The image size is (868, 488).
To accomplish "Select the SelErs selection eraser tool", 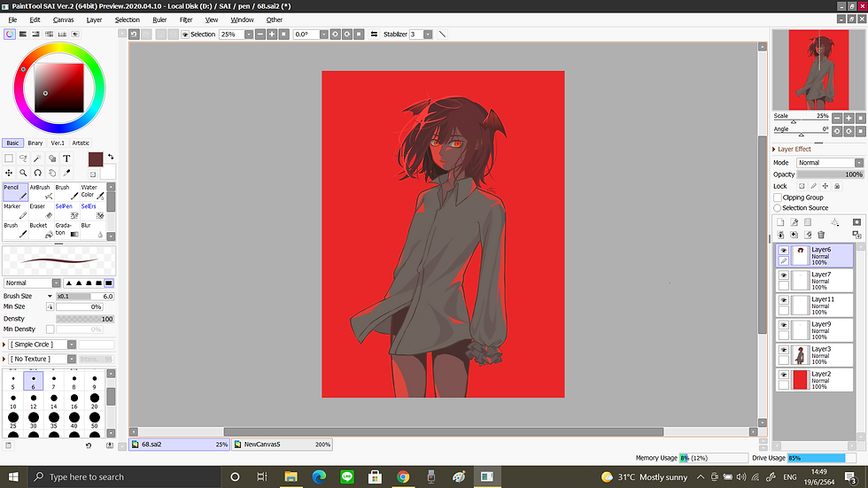I will coord(92,211).
